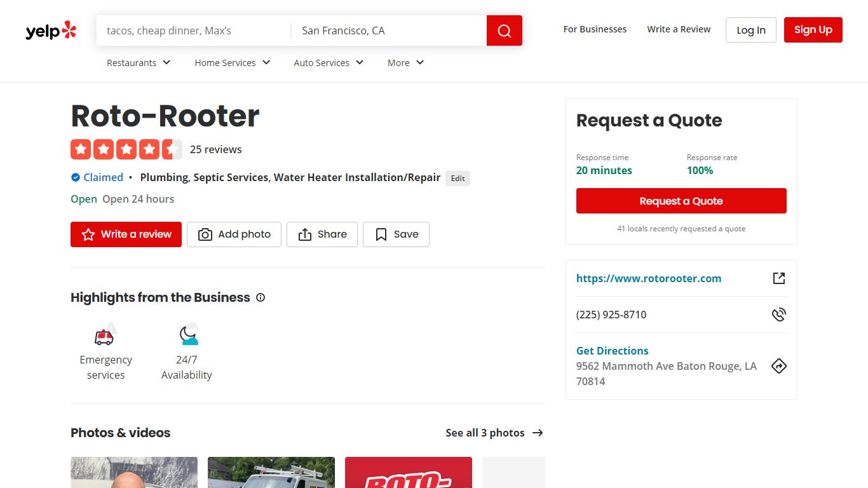Click the directions diamond arrow icon
Viewport: 868px width, 488px height.
coord(779,366)
